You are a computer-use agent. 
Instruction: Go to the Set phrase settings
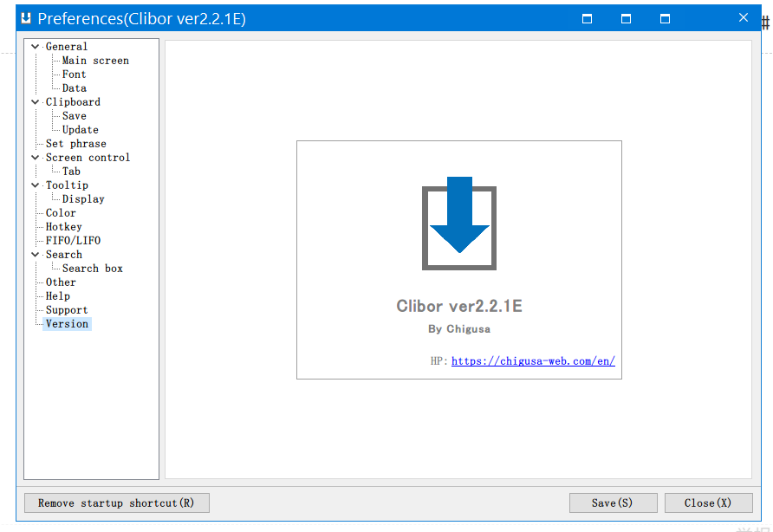click(76, 144)
